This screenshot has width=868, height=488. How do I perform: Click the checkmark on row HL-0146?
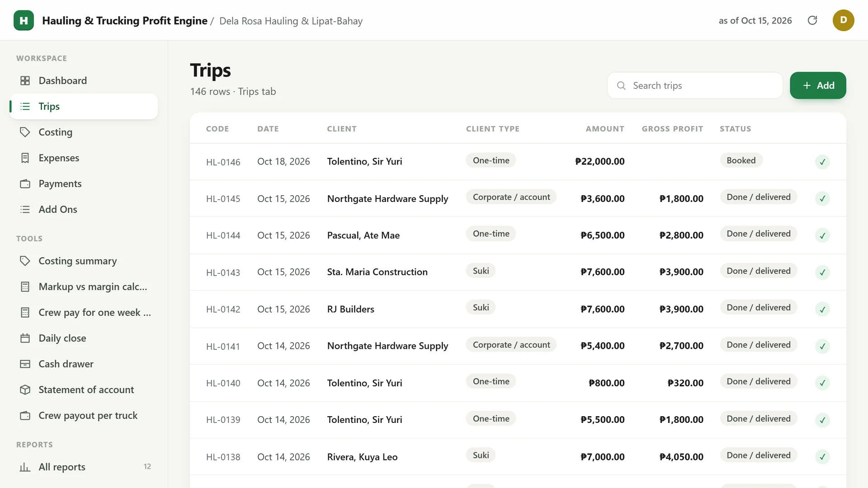(822, 162)
